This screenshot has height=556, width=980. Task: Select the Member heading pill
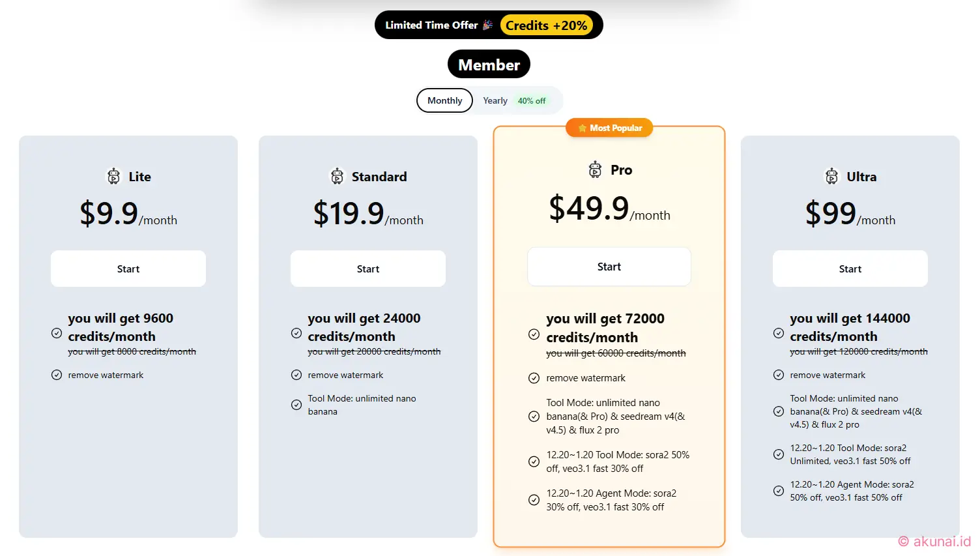tap(489, 65)
